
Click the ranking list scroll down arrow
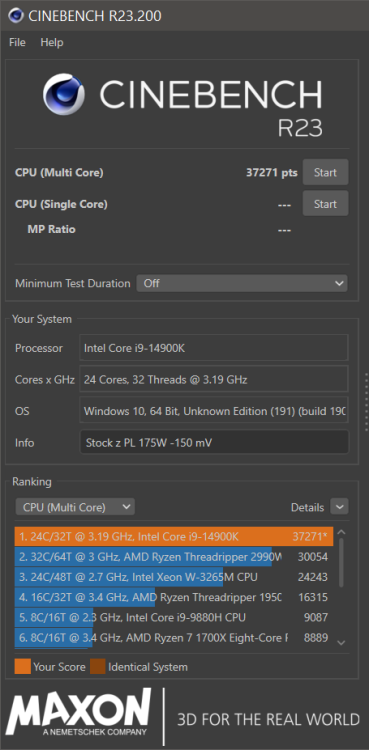341,642
